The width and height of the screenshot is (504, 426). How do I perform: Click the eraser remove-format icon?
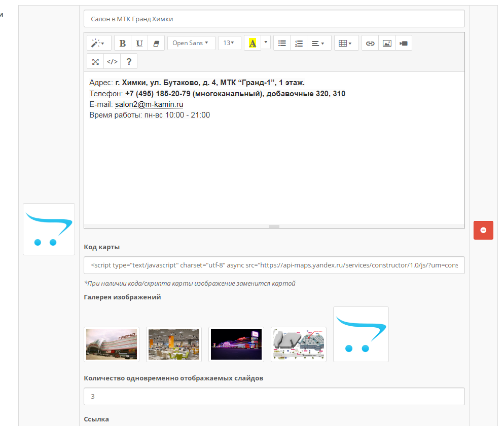pos(156,44)
